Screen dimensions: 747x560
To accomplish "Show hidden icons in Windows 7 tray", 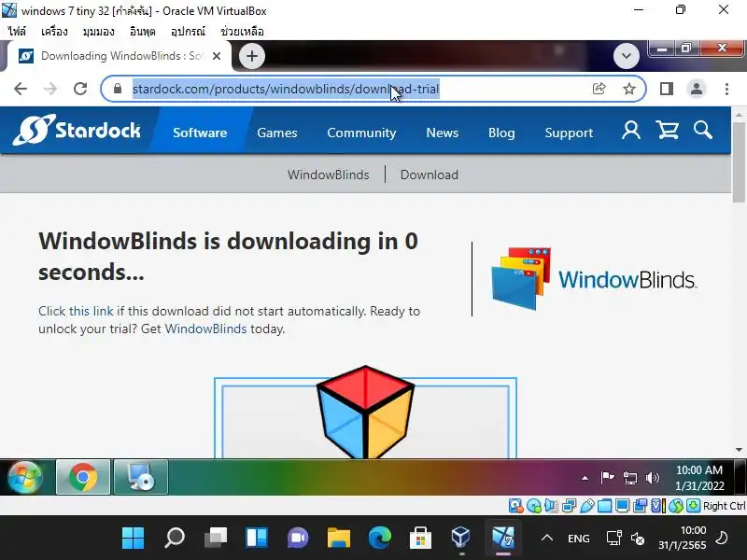I will coord(585,478).
